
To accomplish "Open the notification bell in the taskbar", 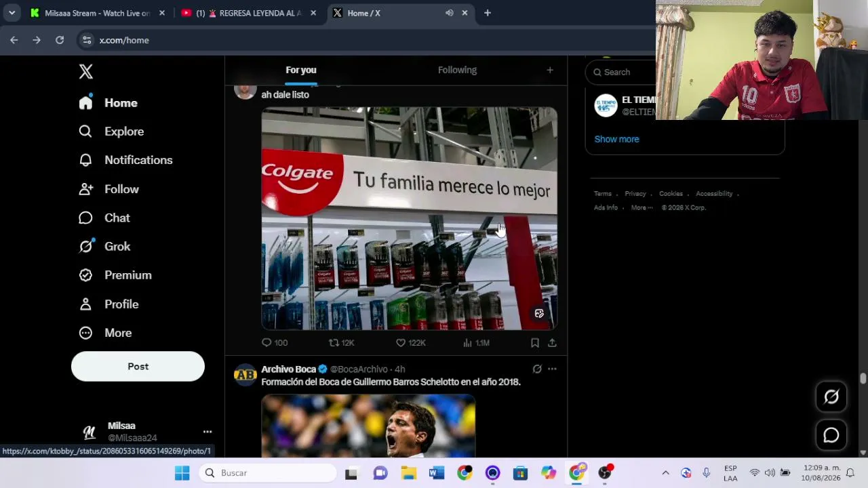I will (850, 473).
